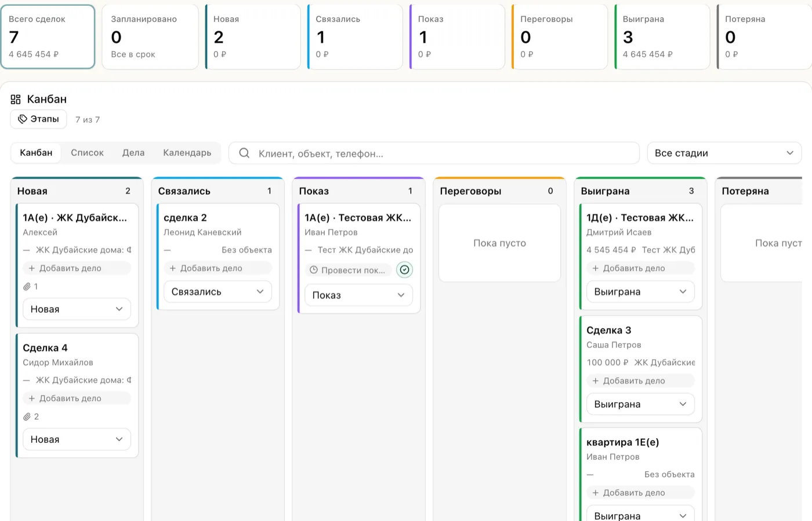Focus the client, object, phone search field
Viewport: 812px width, 521px height.
(x=434, y=153)
